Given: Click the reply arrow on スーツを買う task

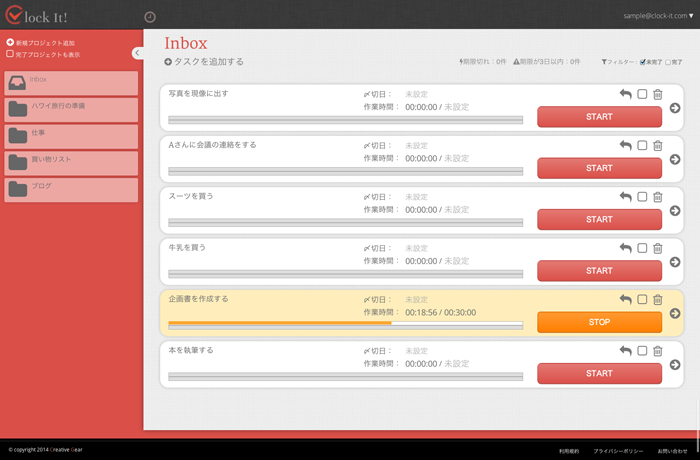Looking at the screenshot, I should click(x=625, y=196).
